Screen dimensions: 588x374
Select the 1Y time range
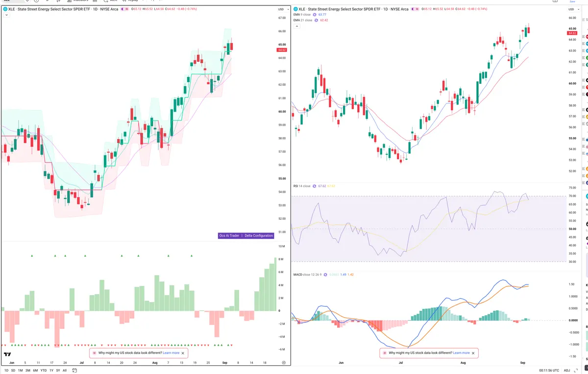pyautogui.click(x=51, y=370)
